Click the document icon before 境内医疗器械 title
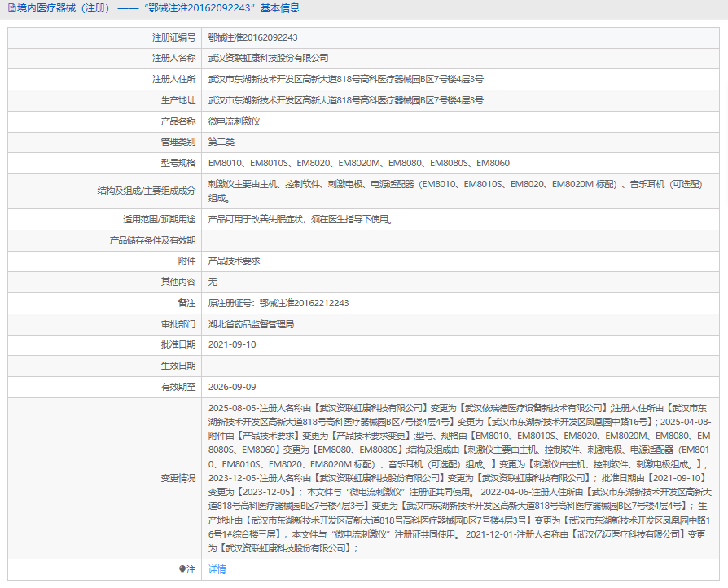728x588 pixels. coord(11,8)
